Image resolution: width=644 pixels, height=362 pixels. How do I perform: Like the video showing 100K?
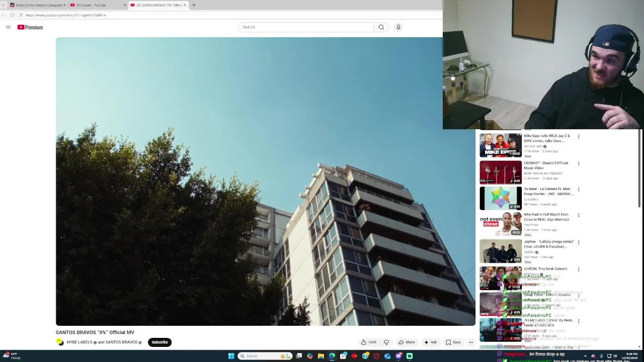(368, 342)
